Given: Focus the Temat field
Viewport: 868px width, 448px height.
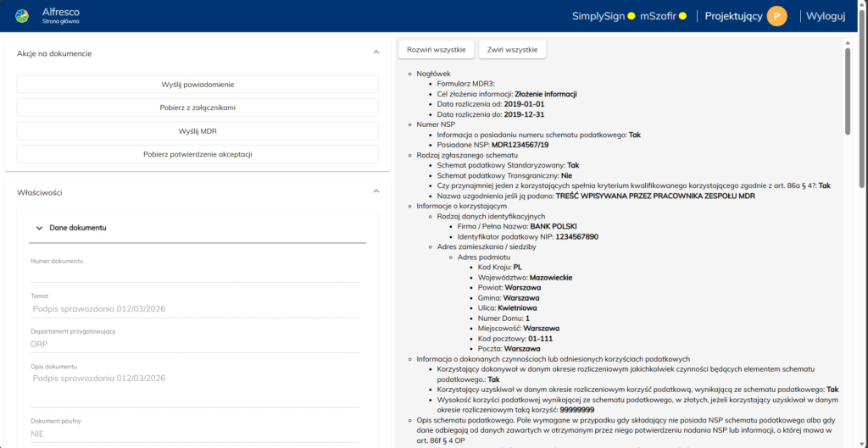Looking at the screenshot, I should point(195,308).
